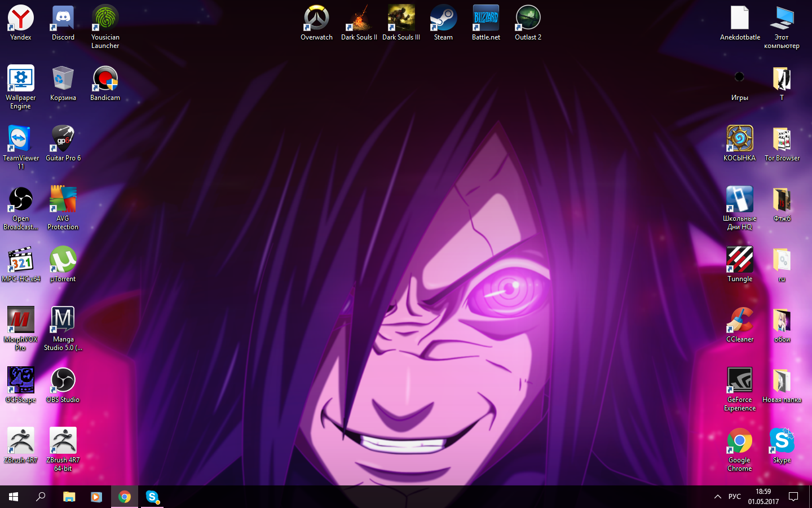Screen dimensions: 812x508
Task: Click the Outlast 2 game shortcut
Action: tap(528, 23)
